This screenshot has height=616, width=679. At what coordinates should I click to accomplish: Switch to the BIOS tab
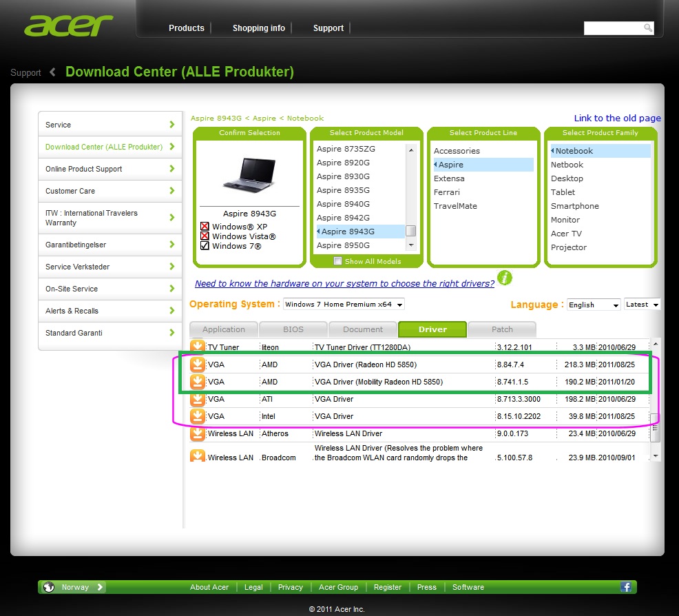tap(293, 329)
